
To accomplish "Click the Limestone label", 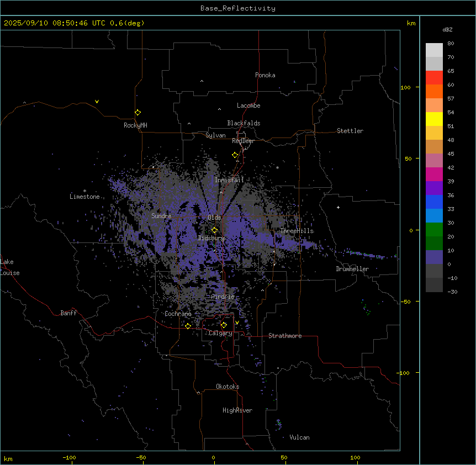I will coord(84,197).
